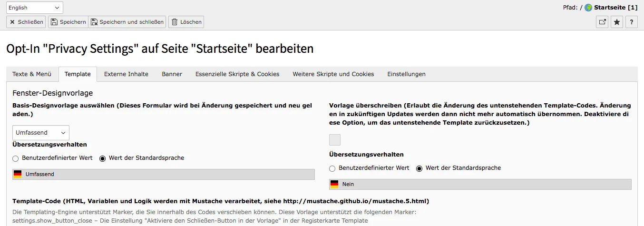Open the language selector showing English
644x226 pixels.
(x=34, y=8)
